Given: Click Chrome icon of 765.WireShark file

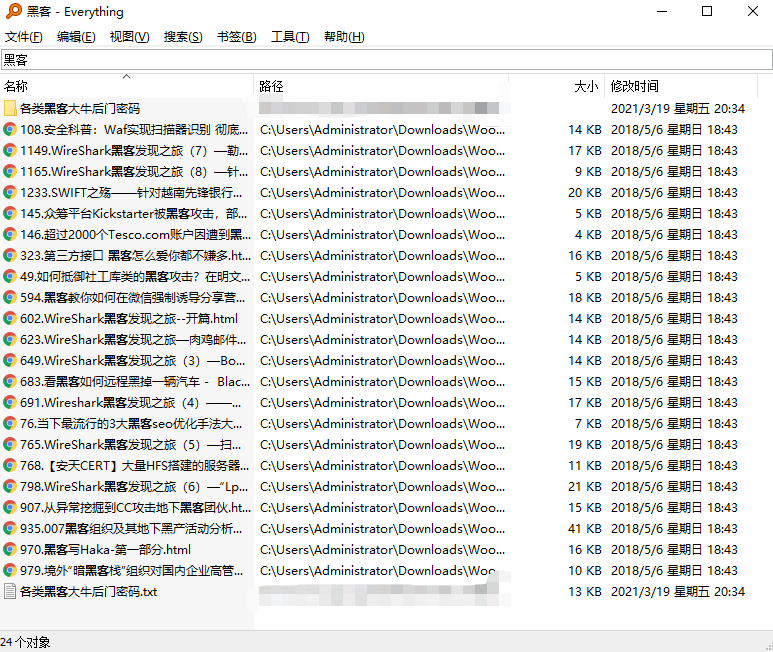Looking at the screenshot, I should click(x=9, y=445).
